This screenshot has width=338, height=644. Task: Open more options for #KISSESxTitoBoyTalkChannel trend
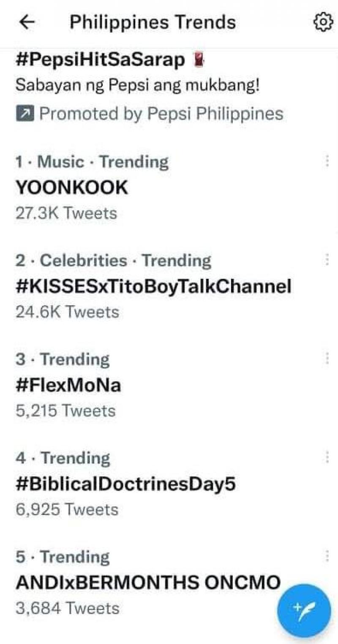[x=326, y=260]
